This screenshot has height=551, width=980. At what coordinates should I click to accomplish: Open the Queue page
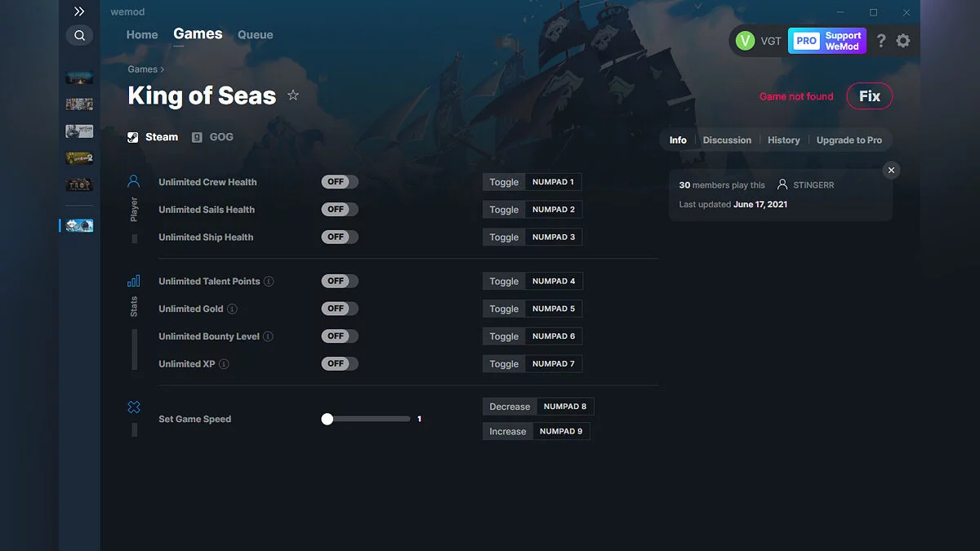click(x=255, y=34)
